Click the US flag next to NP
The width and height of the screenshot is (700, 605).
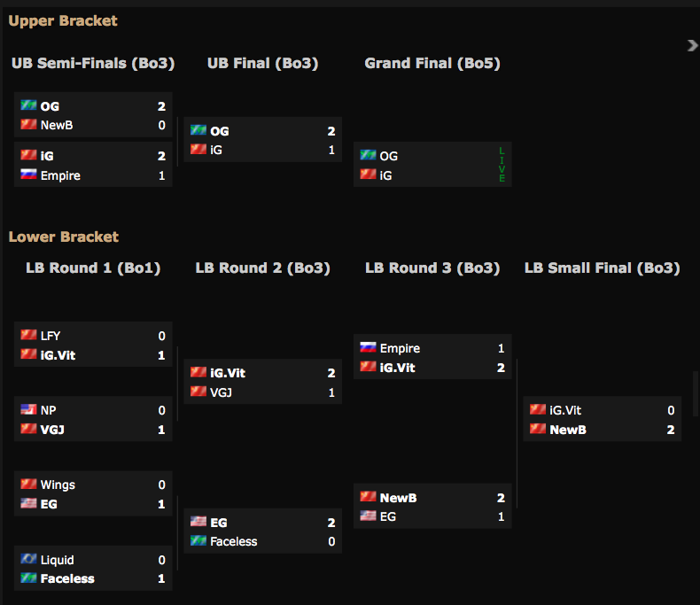[28, 409]
